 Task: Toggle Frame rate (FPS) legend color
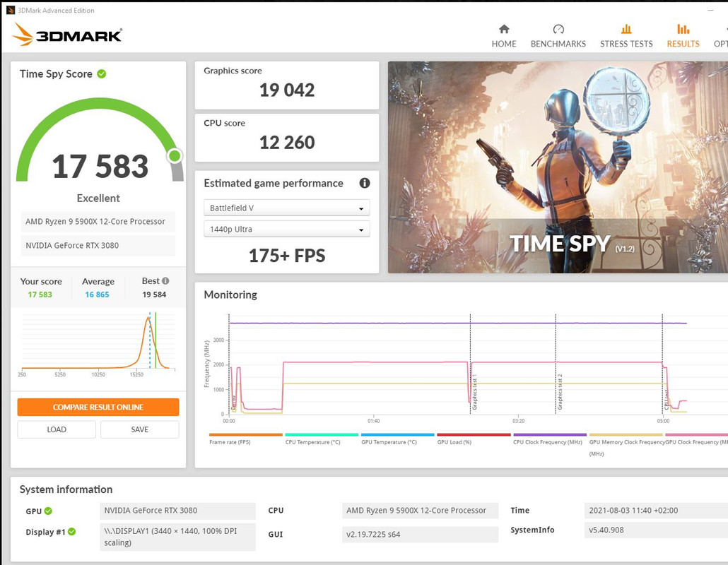pos(245,434)
